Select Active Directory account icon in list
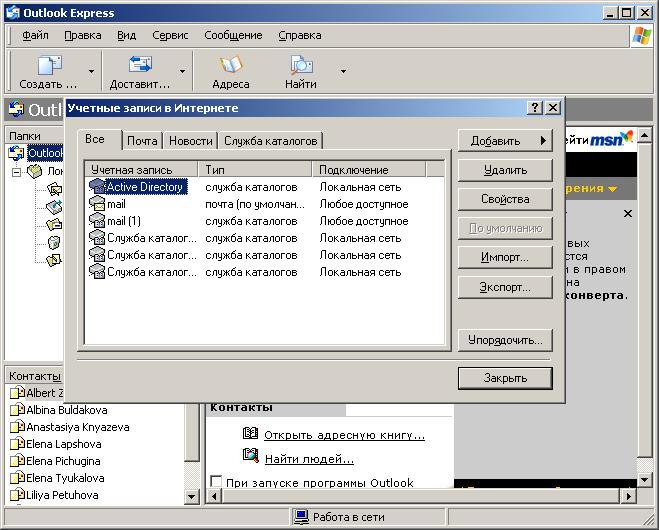Viewport: 659px width, 530px height. tap(97, 187)
